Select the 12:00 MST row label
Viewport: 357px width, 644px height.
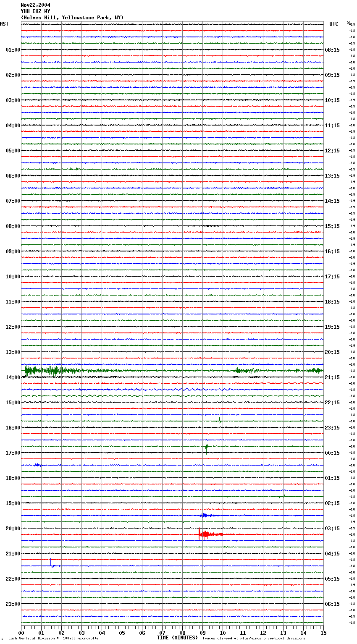(x=13, y=327)
